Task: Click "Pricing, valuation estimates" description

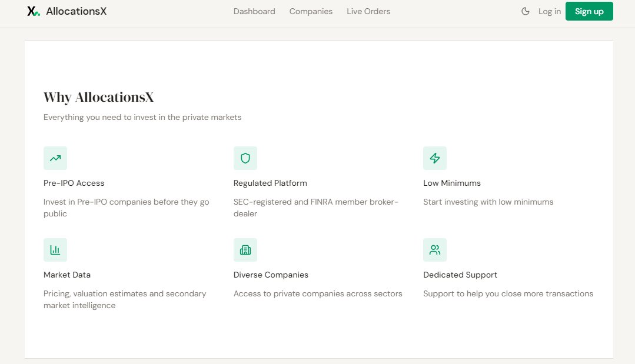Action: pyautogui.click(x=125, y=300)
